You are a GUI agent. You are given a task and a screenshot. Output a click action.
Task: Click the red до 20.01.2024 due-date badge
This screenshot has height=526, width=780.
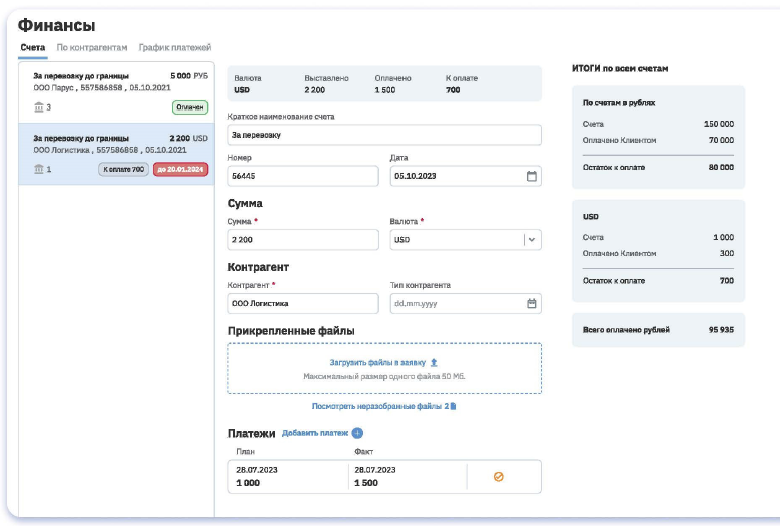[181, 170]
